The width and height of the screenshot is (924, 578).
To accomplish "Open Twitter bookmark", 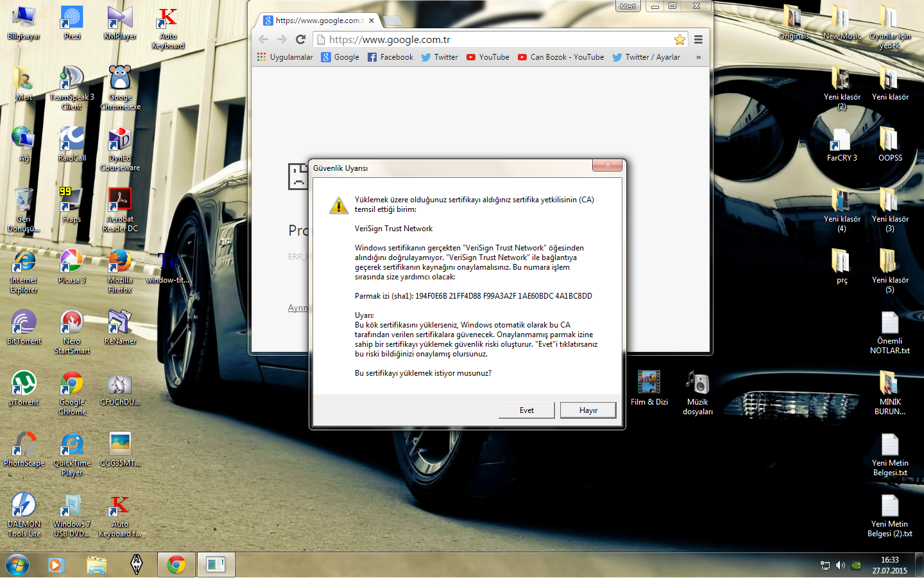I will click(x=440, y=57).
